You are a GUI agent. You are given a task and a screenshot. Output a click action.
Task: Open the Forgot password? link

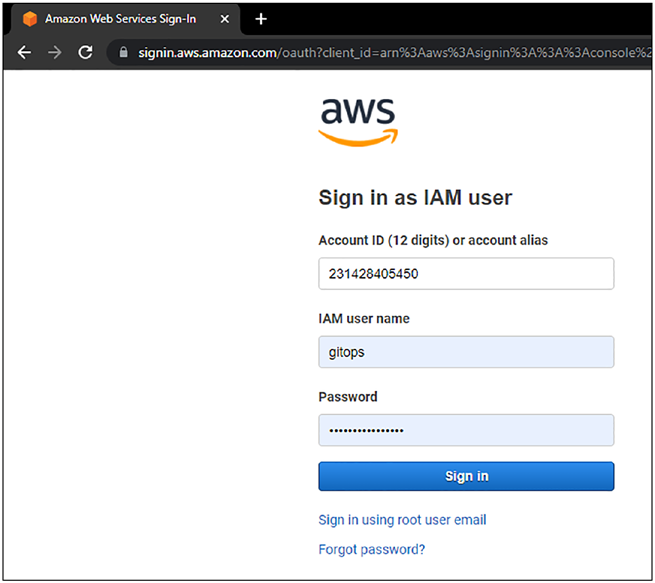tap(371, 549)
